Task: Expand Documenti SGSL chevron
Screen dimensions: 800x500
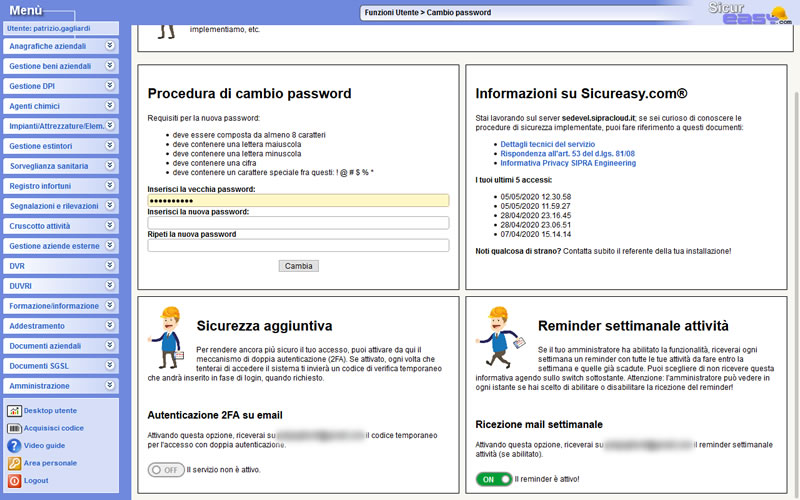Action: pos(110,365)
